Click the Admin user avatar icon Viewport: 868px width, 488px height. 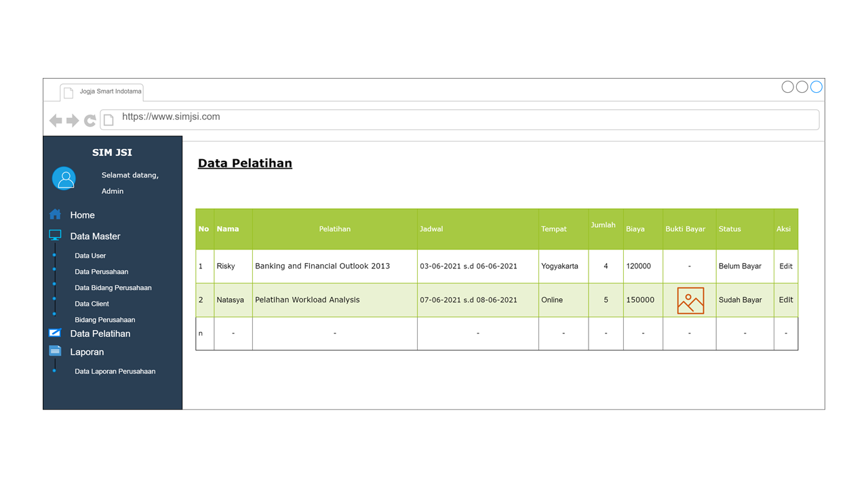click(64, 179)
